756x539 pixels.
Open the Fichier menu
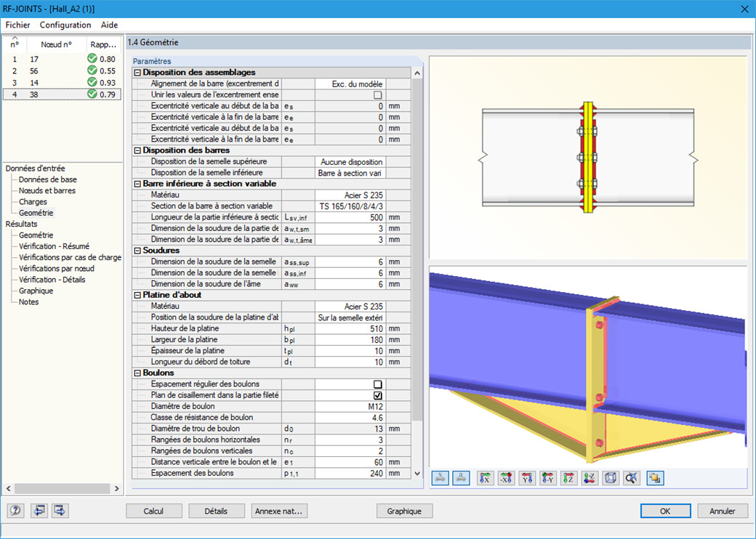17,25
